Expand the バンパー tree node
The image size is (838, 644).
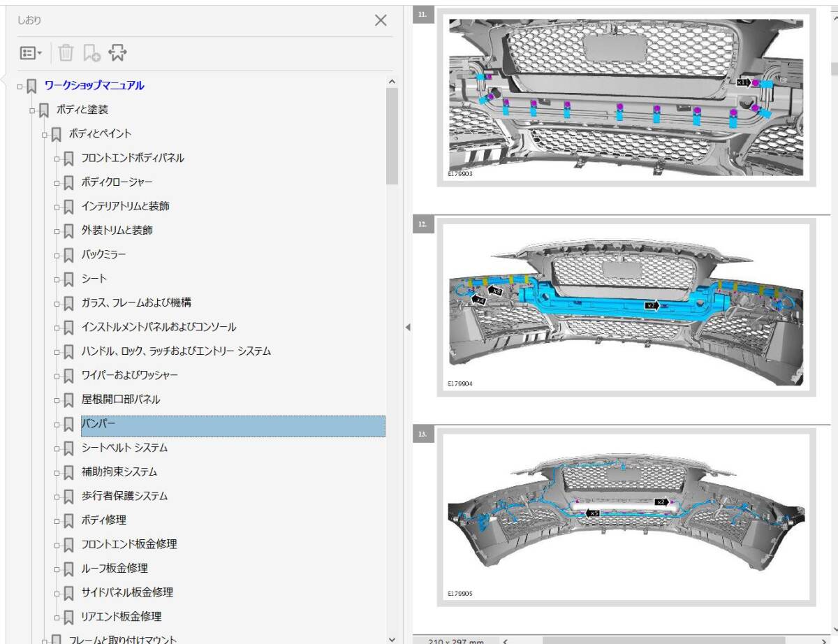click(x=57, y=424)
